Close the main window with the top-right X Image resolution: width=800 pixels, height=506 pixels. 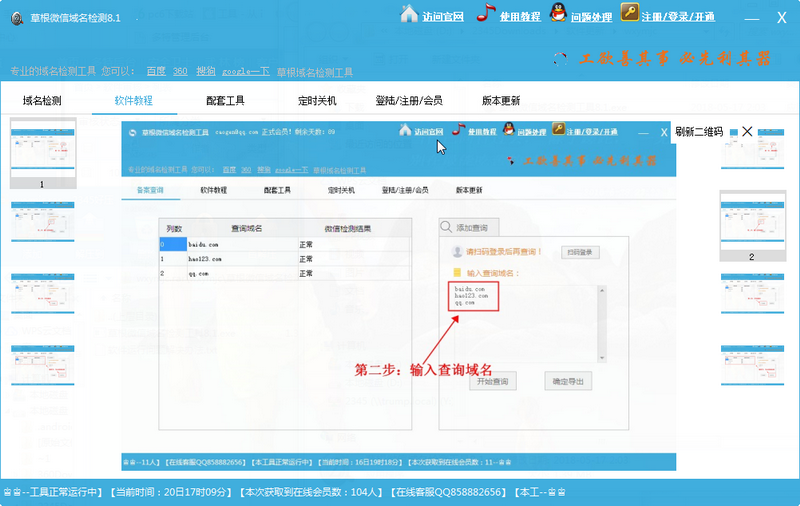(781, 18)
